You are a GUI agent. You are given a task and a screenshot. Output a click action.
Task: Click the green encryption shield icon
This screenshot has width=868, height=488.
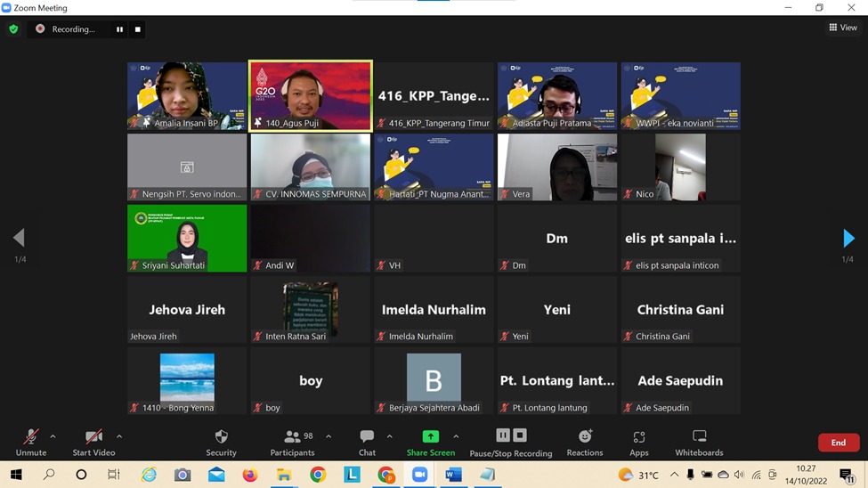point(13,29)
